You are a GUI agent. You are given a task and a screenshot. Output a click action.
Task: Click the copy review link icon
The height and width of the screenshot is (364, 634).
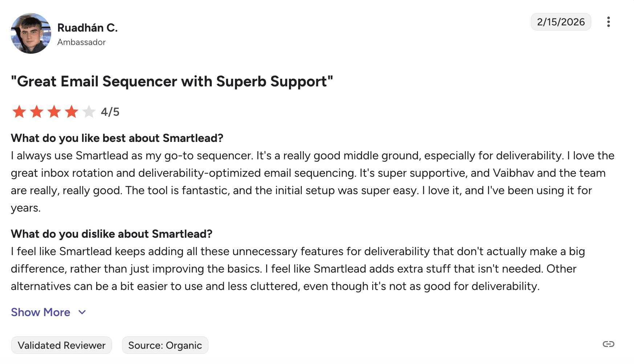pos(608,344)
